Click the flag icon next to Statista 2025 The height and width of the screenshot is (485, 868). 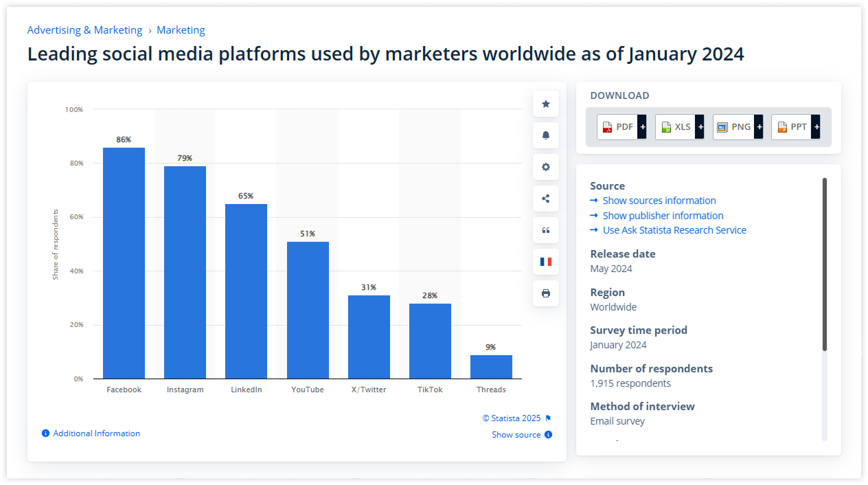[548, 418]
